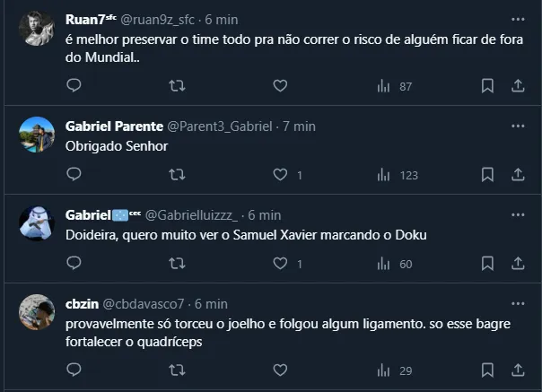This screenshot has width=542, height=392.
Task: Open Gabriel Parente's profile name link
Action: pos(114,126)
